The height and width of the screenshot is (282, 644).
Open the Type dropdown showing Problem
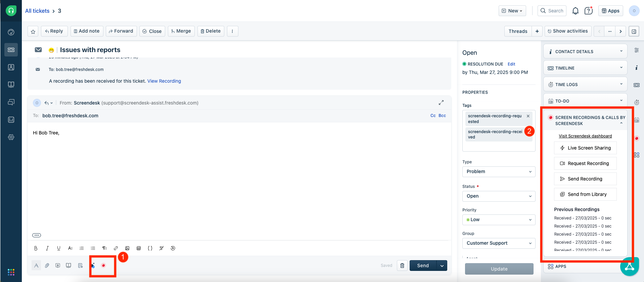pos(499,172)
